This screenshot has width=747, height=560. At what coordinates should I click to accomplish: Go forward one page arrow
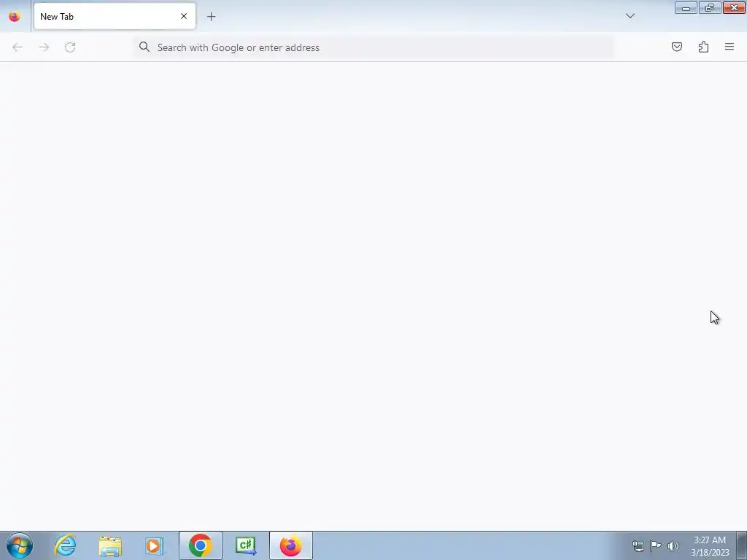click(44, 47)
